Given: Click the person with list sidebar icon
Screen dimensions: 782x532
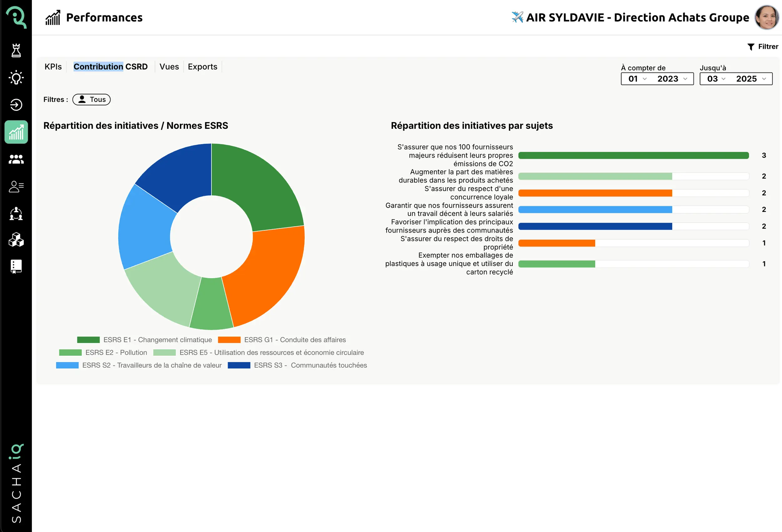Looking at the screenshot, I should tap(16, 186).
